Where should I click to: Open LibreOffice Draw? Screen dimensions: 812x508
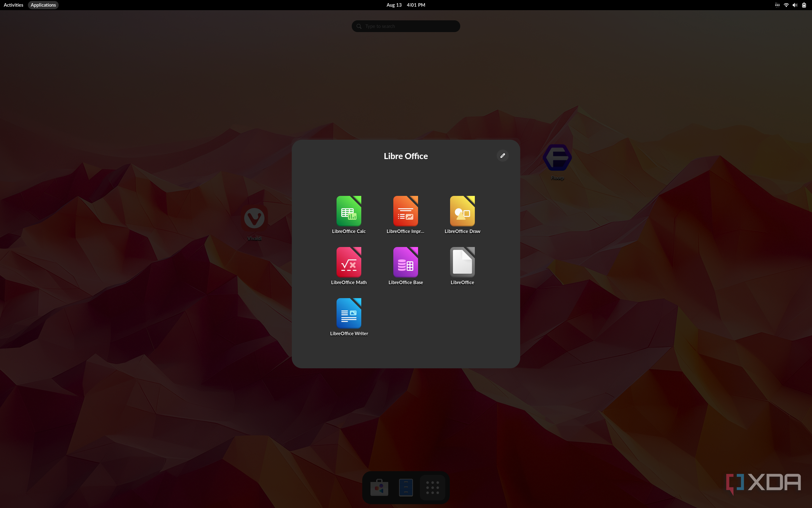462,215
